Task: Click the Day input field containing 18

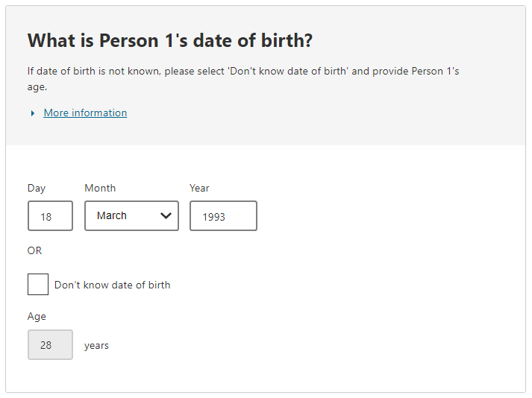Action: [50, 216]
